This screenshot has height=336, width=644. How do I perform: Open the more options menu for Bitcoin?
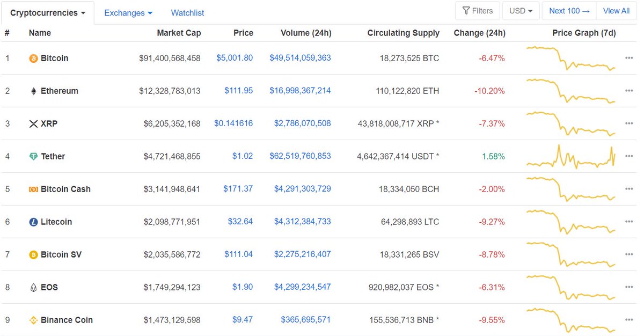629,57
